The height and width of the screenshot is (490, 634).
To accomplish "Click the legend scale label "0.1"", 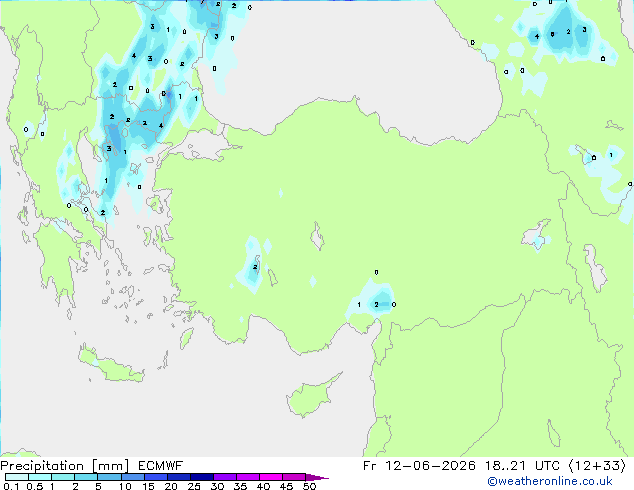I will tap(11, 486).
